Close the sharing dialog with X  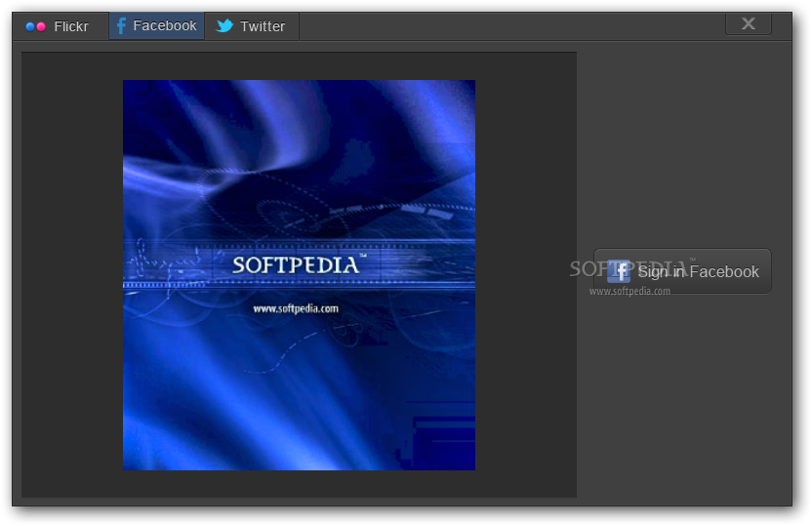click(x=749, y=23)
